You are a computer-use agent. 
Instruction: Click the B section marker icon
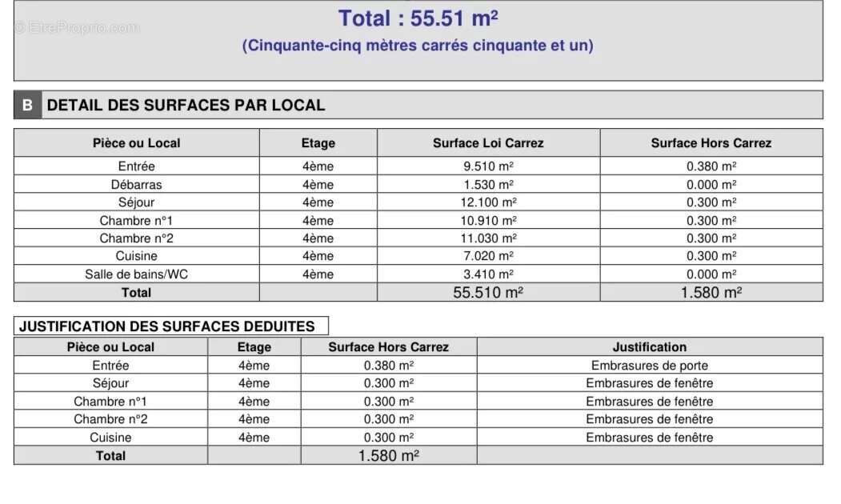coord(27,105)
